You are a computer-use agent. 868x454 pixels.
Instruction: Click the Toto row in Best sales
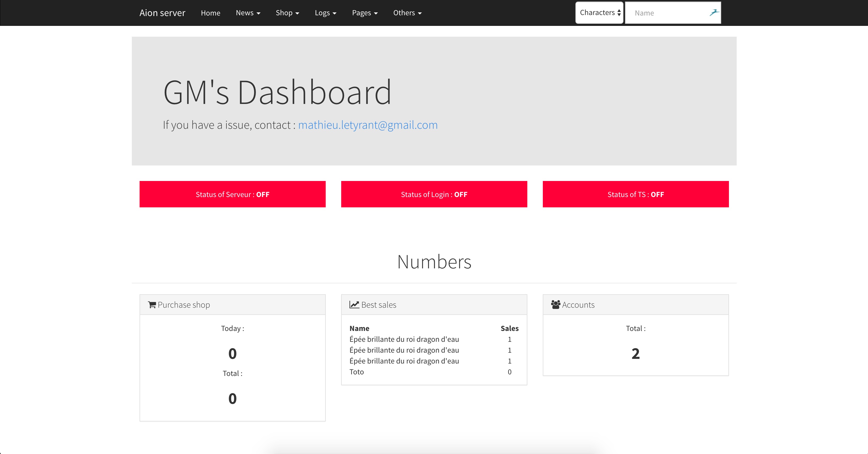[x=357, y=372]
